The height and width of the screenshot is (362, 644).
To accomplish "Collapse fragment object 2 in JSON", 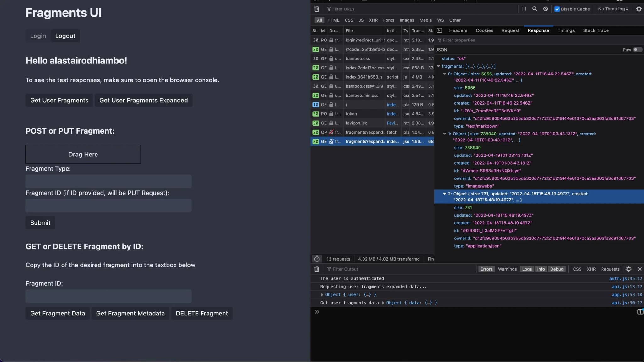I will coord(444,194).
